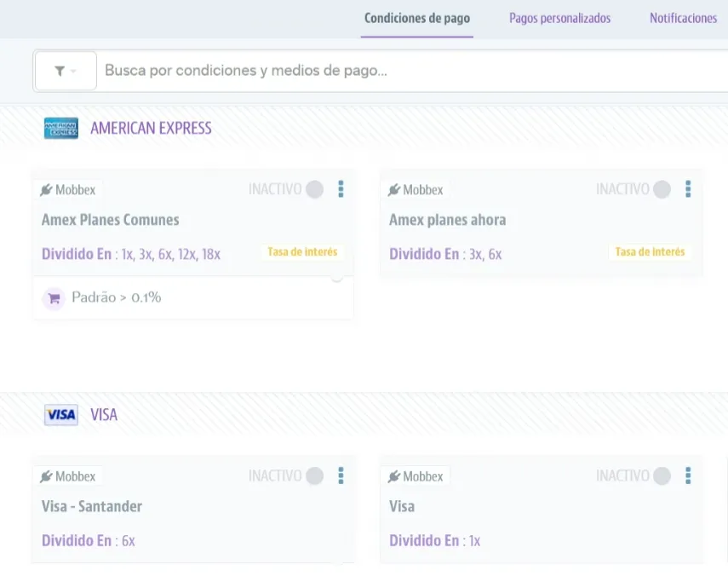Go to the Notificaciones tab
728x582 pixels.
(x=684, y=19)
